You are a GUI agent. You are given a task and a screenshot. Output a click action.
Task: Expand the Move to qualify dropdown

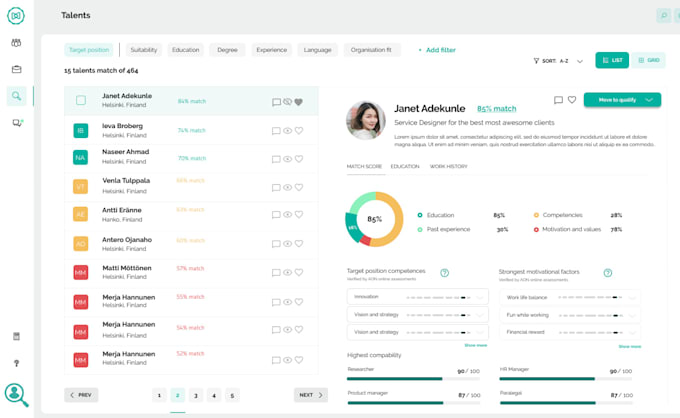tap(650, 100)
